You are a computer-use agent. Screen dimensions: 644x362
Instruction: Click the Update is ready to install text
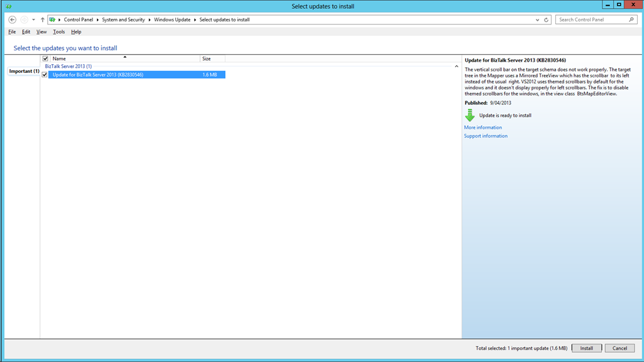click(x=505, y=116)
